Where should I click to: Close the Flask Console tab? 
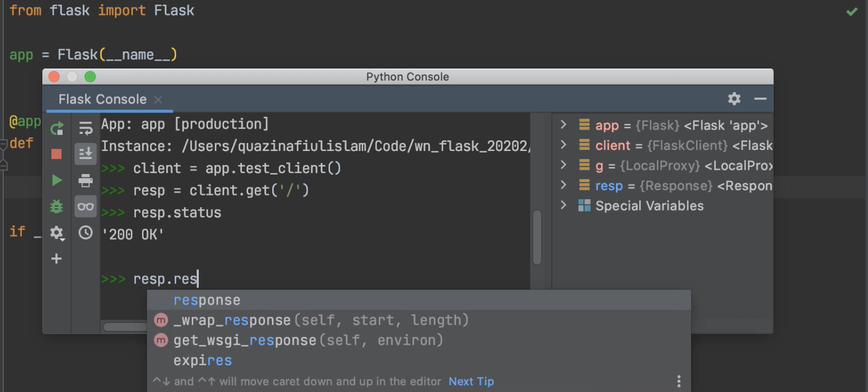[x=158, y=100]
